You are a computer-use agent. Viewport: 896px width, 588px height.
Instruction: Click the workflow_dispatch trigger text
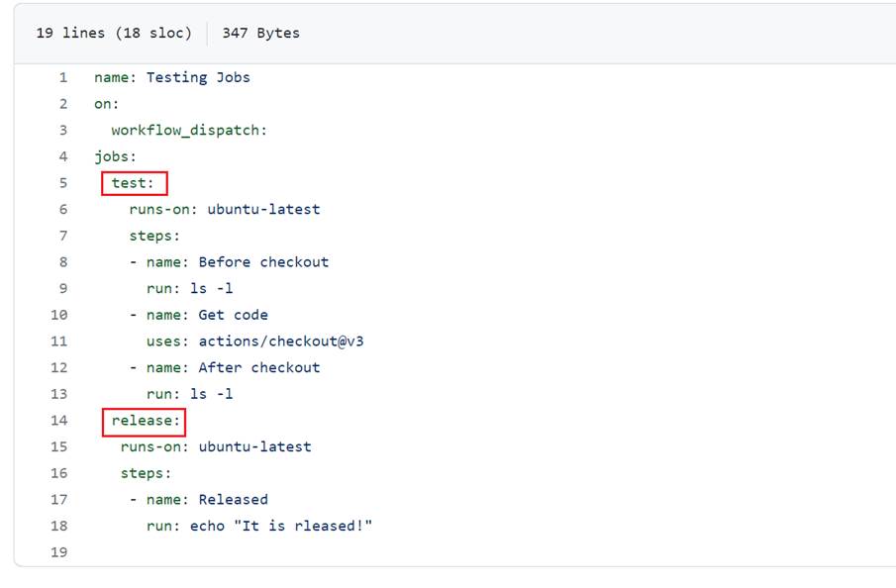click(189, 131)
